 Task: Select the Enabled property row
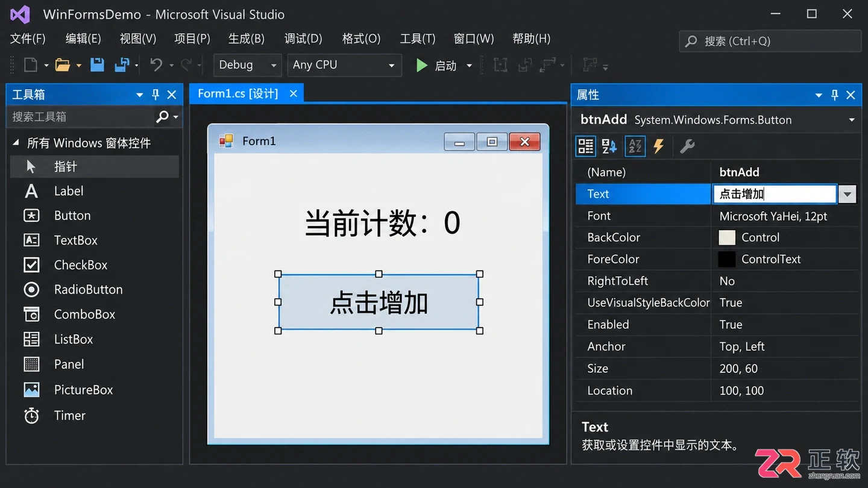717,325
